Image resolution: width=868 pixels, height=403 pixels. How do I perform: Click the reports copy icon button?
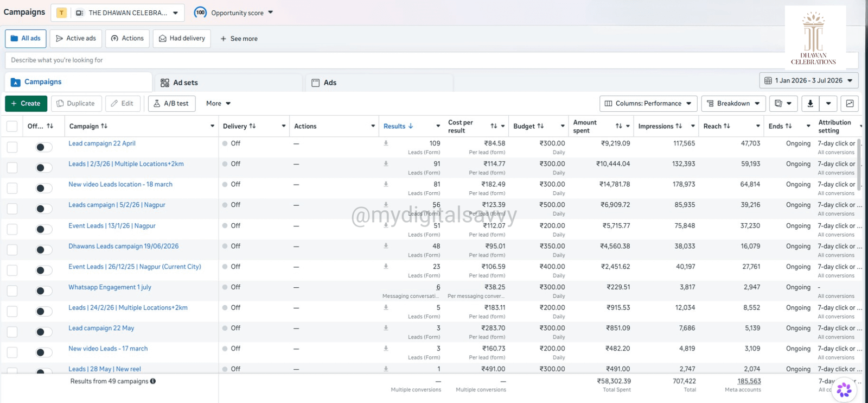pyautogui.click(x=783, y=103)
